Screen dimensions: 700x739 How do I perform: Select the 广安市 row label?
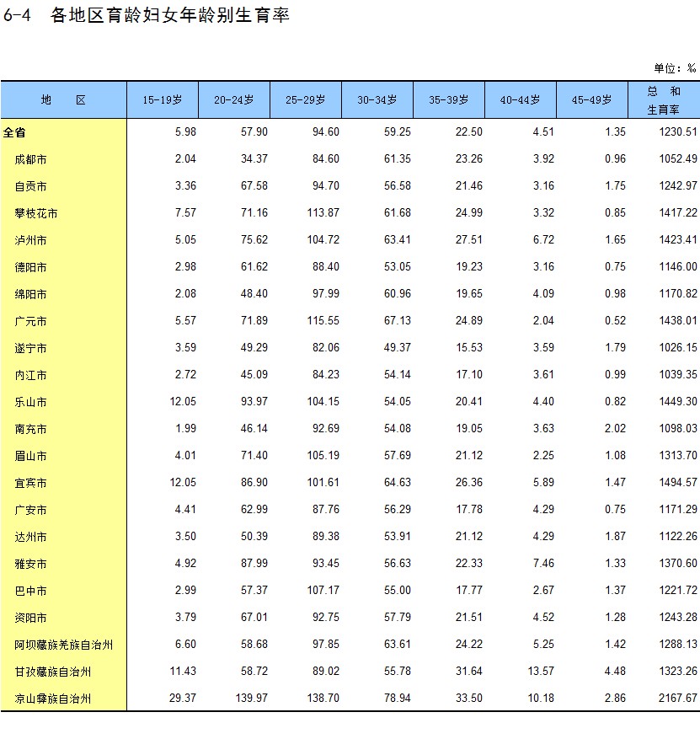tap(30, 510)
